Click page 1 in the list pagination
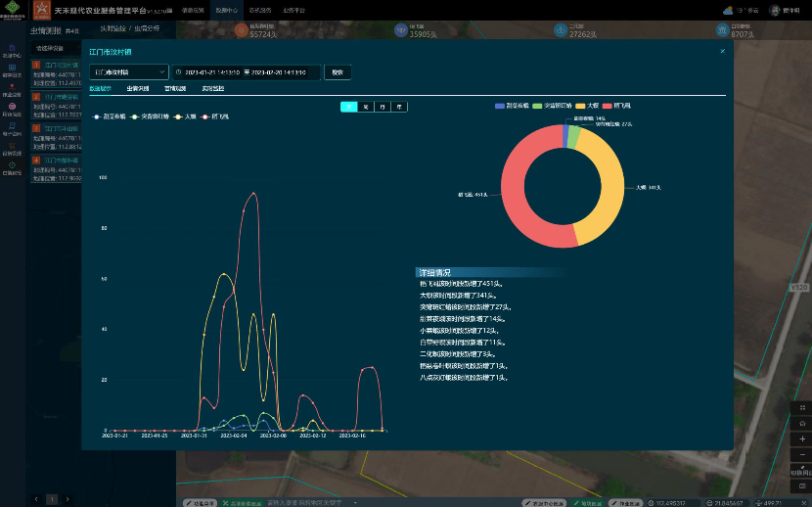 click(x=51, y=499)
